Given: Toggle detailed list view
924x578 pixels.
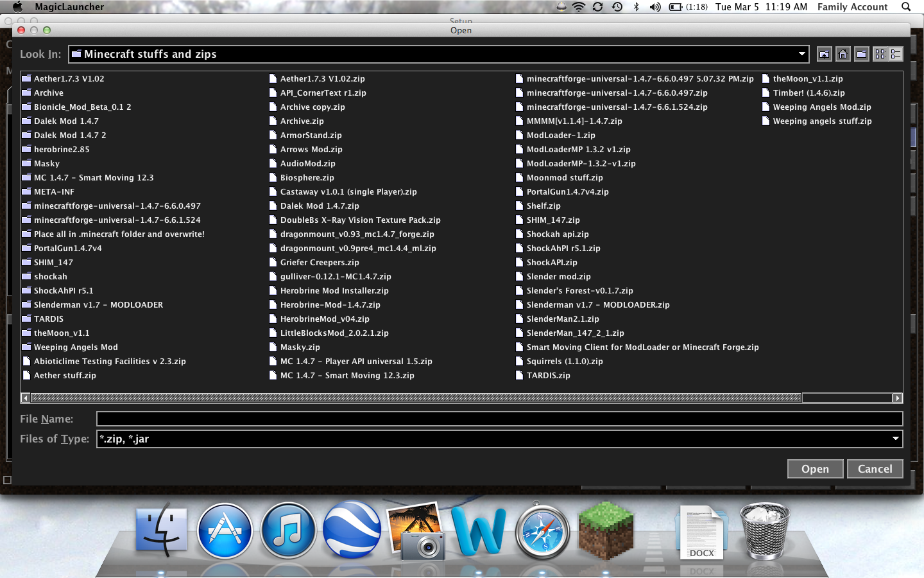Looking at the screenshot, I should coord(896,54).
